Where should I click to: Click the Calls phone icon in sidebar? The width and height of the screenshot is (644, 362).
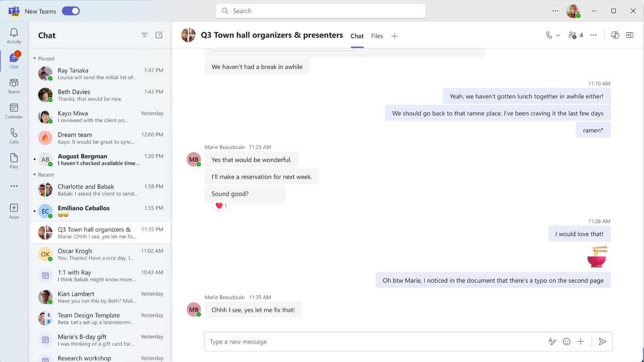(x=14, y=136)
